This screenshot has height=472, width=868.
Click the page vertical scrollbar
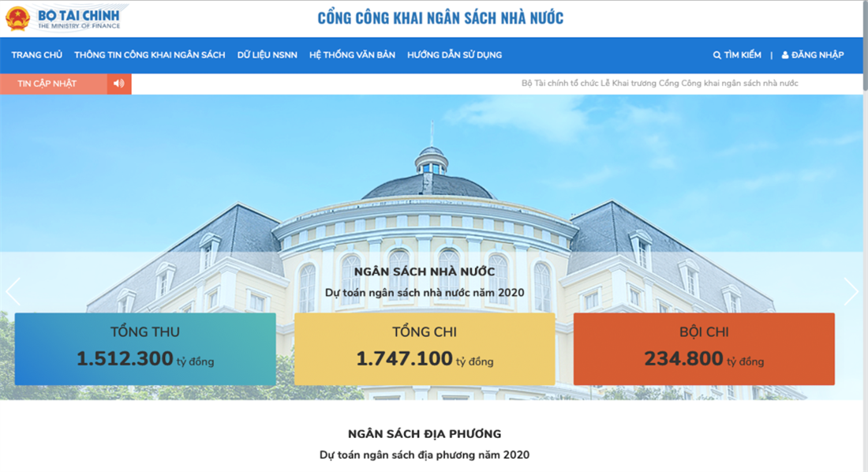click(865, 236)
